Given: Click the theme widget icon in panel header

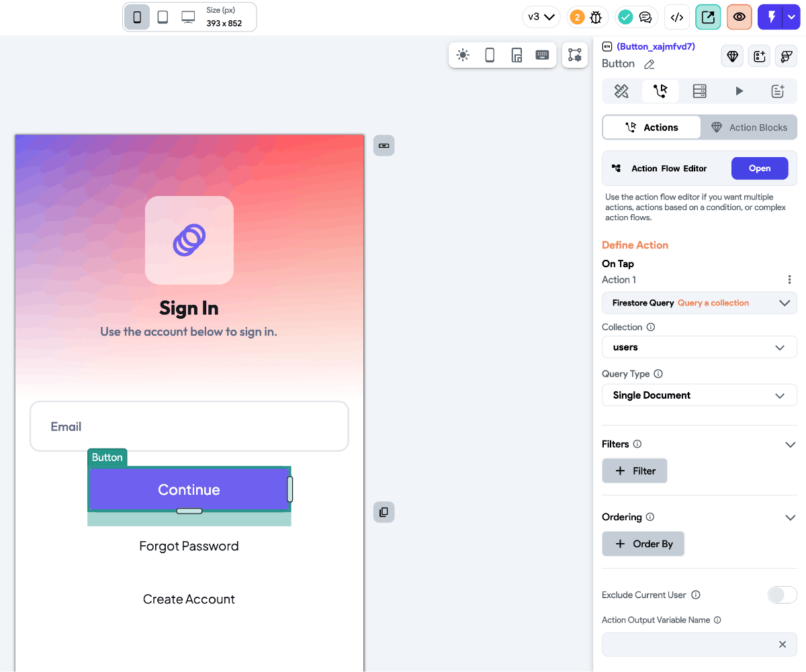Looking at the screenshot, I should tap(786, 56).
